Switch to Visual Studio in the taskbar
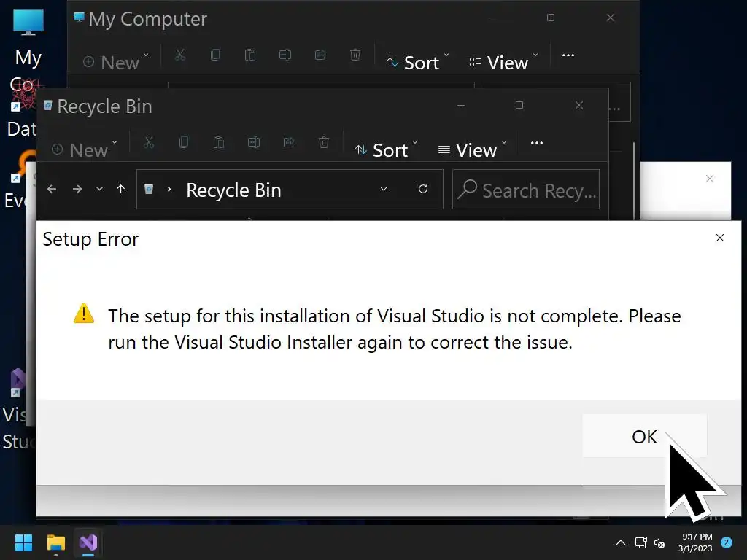Image resolution: width=747 pixels, height=560 pixels. click(88, 542)
